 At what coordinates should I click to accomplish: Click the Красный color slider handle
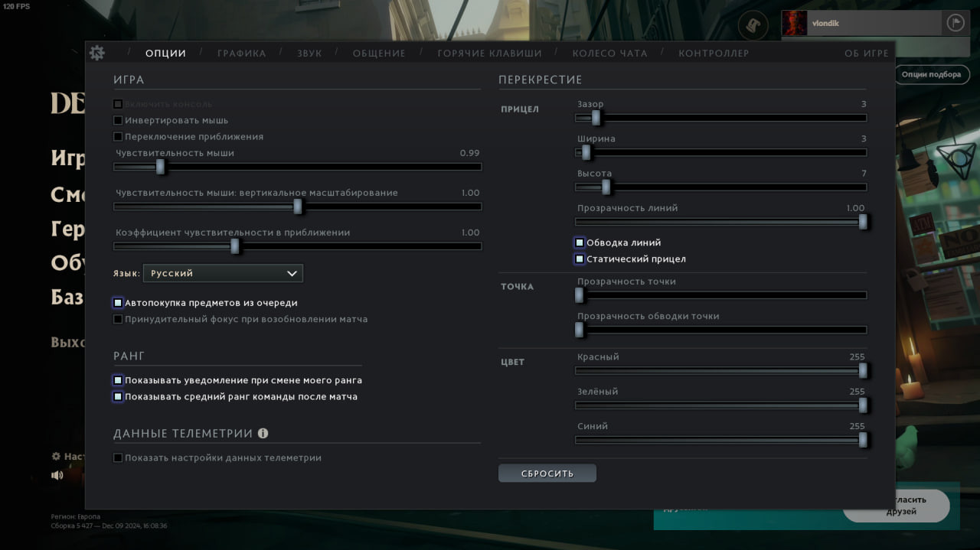[x=863, y=370]
